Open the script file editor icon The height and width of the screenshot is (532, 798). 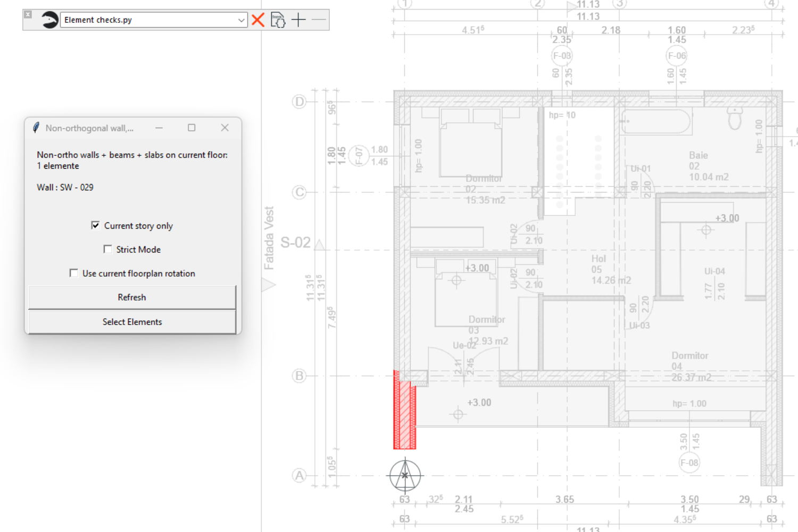pos(278,20)
